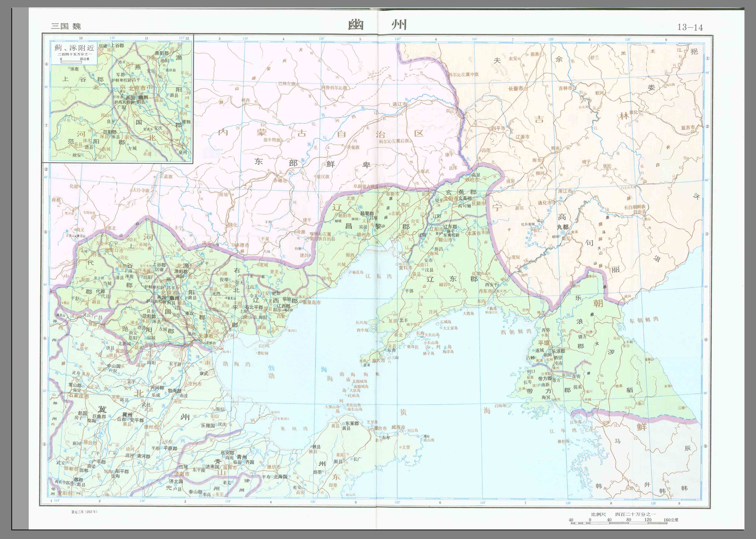This screenshot has height=539, width=756.
Task: Click the '朝阳市' city label
Action: [x=345, y=215]
